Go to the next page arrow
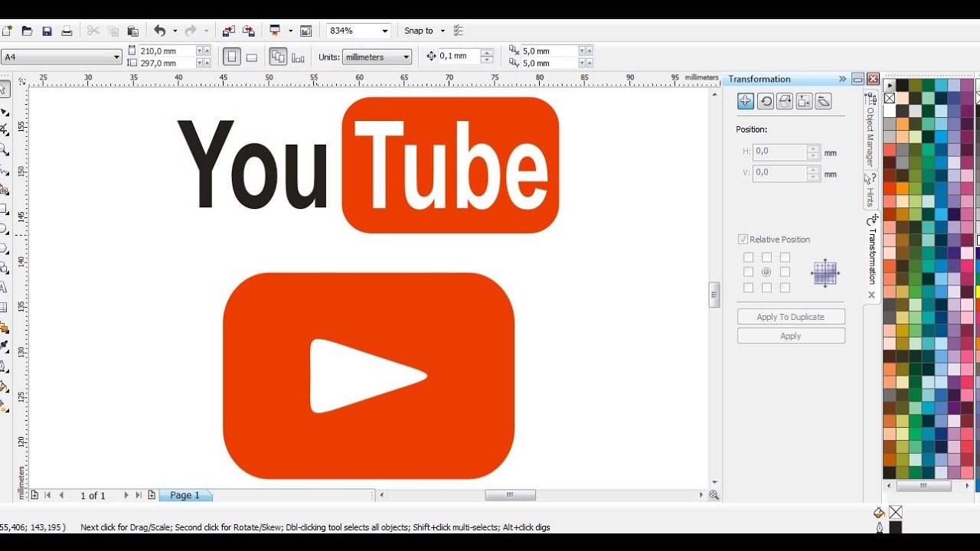 126,495
